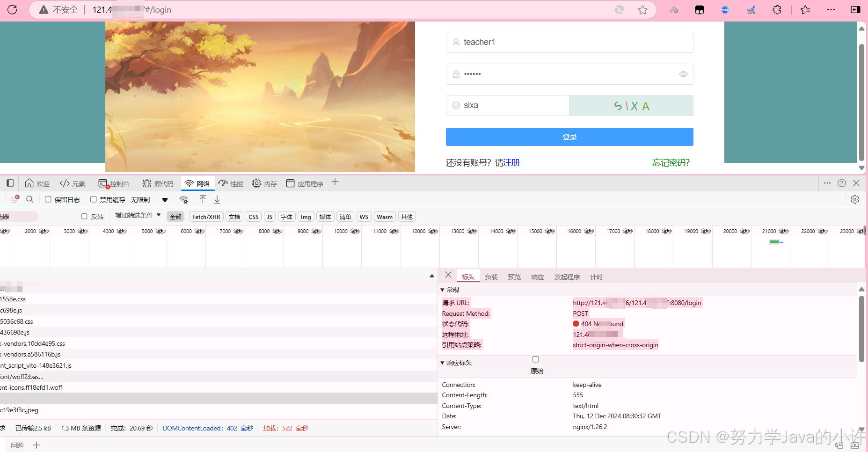Click the insecure site warning icon
Viewport: 868px width, 452px height.
click(x=44, y=10)
